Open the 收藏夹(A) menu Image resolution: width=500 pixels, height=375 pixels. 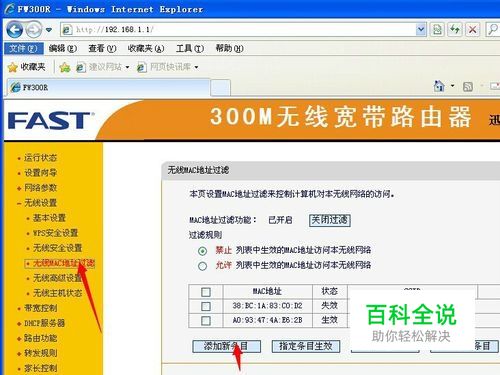[x=146, y=49]
